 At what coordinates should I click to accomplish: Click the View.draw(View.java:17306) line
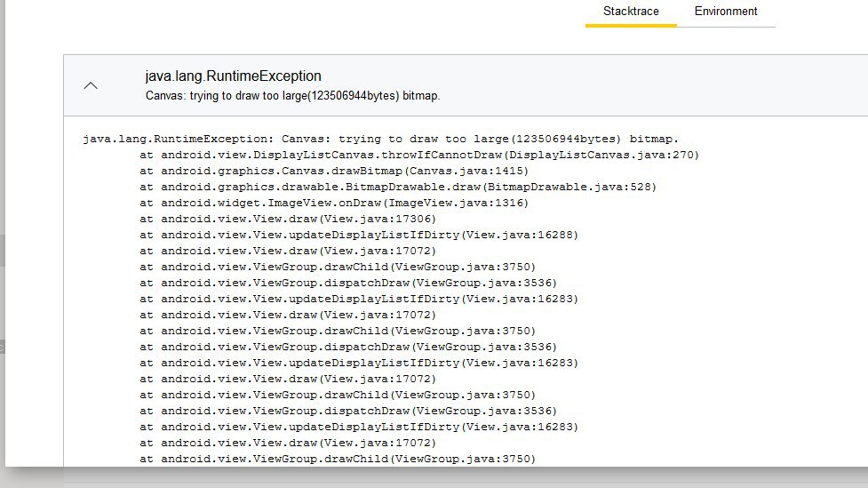click(x=288, y=219)
